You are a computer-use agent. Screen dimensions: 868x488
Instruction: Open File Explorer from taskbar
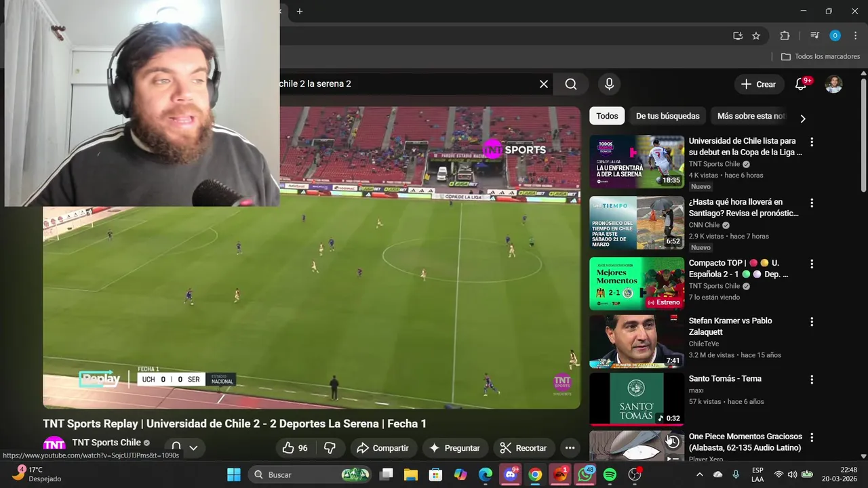[x=411, y=474]
